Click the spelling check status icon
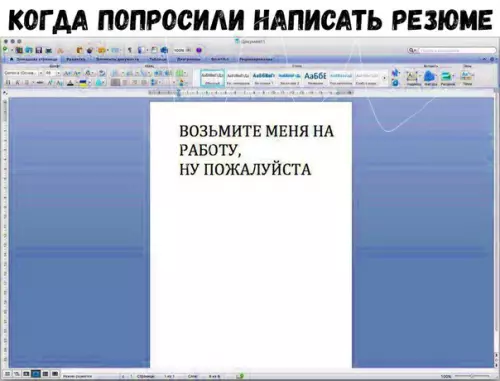 241,376
